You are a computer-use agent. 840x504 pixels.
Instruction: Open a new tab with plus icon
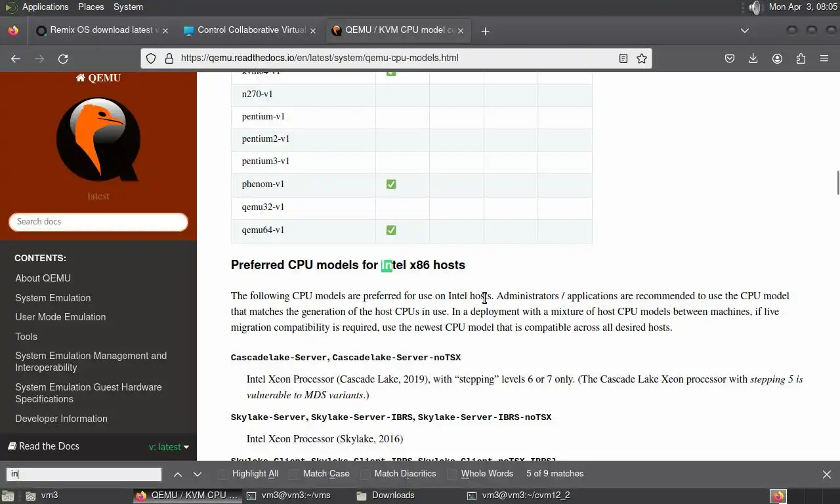point(485,31)
